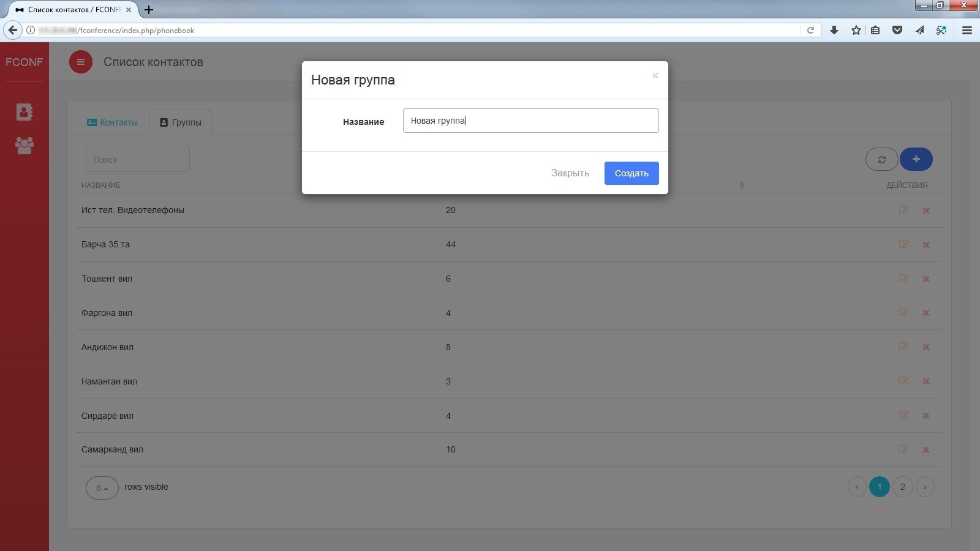The image size is (980, 551).
Task: Open browser downloads arrow icon
Action: click(834, 30)
